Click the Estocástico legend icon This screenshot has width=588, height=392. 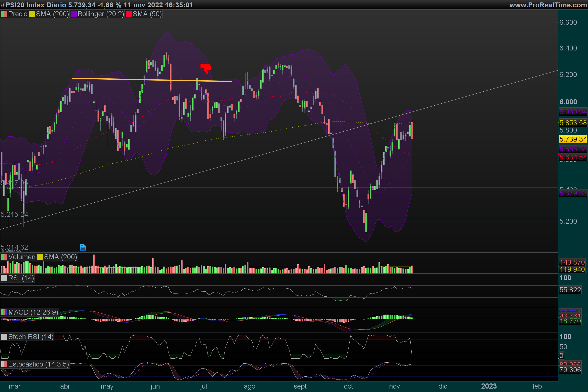(4, 364)
